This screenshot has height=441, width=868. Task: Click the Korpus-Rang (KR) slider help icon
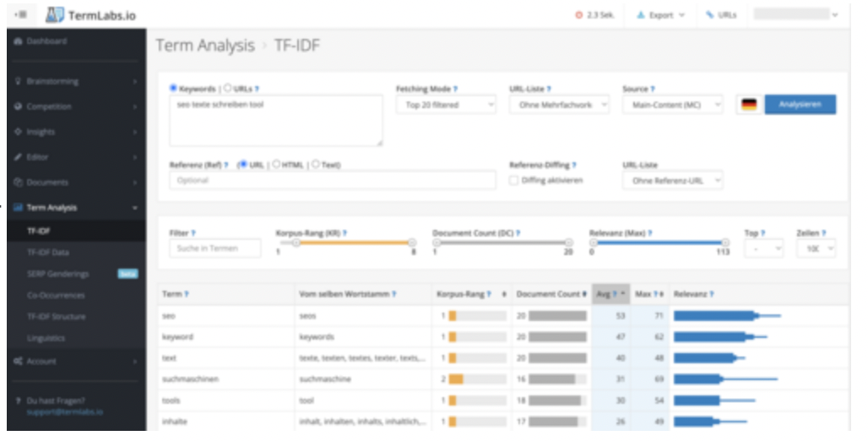[344, 233]
